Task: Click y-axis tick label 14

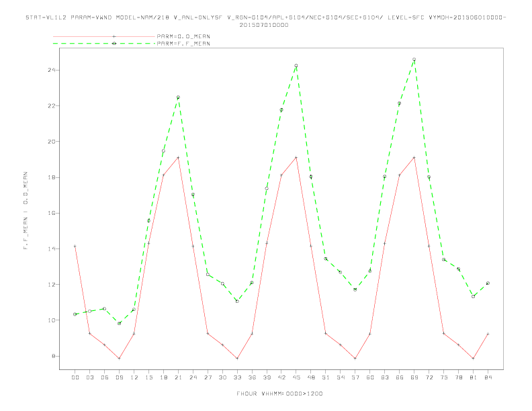Action: click(x=52, y=248)
